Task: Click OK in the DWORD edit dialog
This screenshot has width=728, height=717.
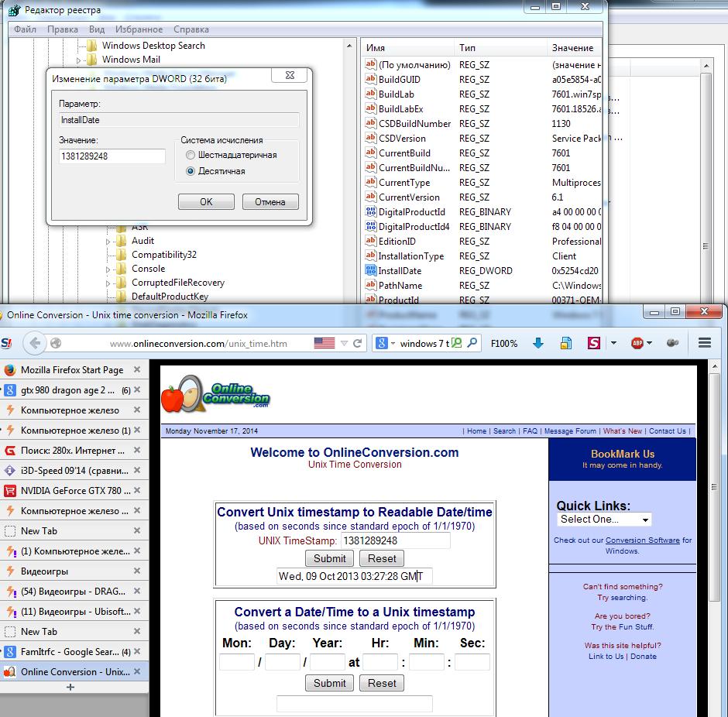Action: coord(206,202)
